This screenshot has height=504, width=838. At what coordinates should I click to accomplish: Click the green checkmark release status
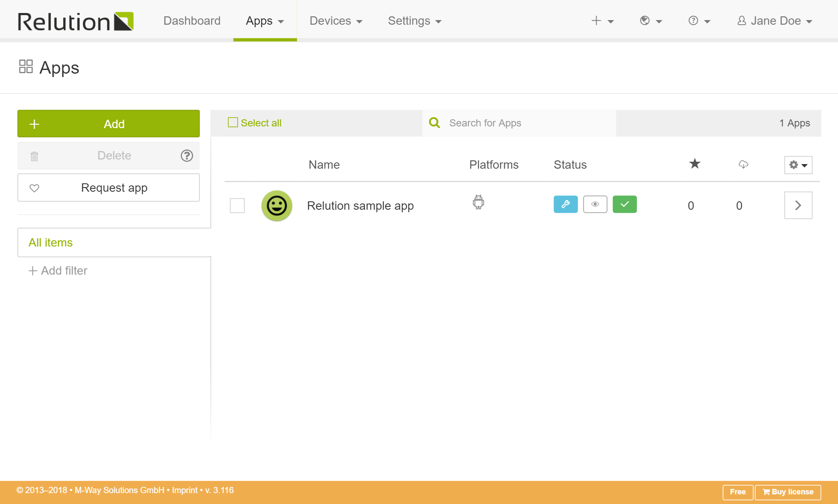(x=625, y=204)
